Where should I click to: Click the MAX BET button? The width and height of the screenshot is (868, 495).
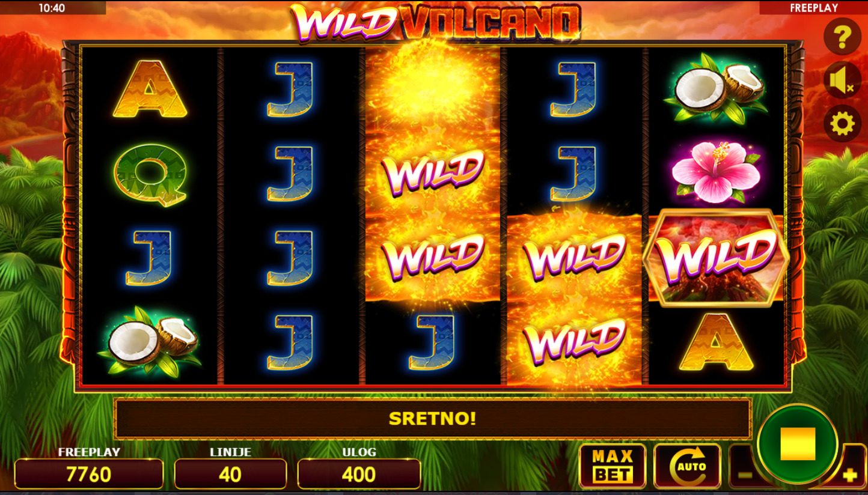613,466
